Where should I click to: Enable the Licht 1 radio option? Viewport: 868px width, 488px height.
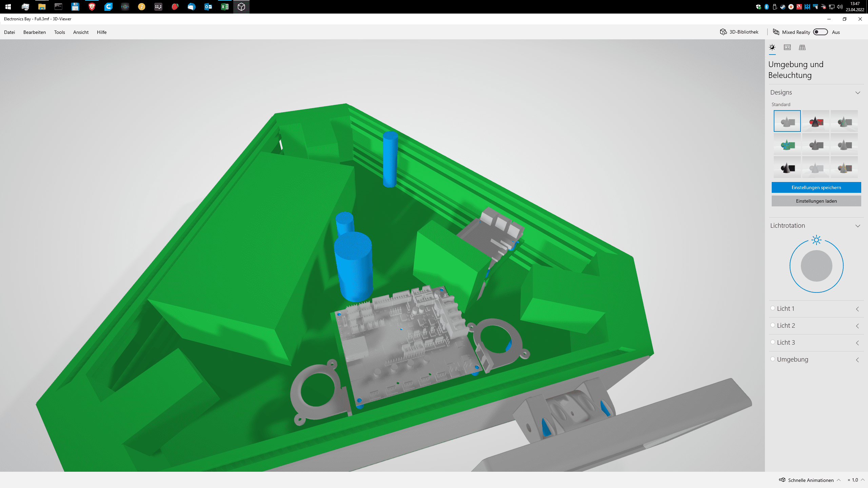point(773,308)
